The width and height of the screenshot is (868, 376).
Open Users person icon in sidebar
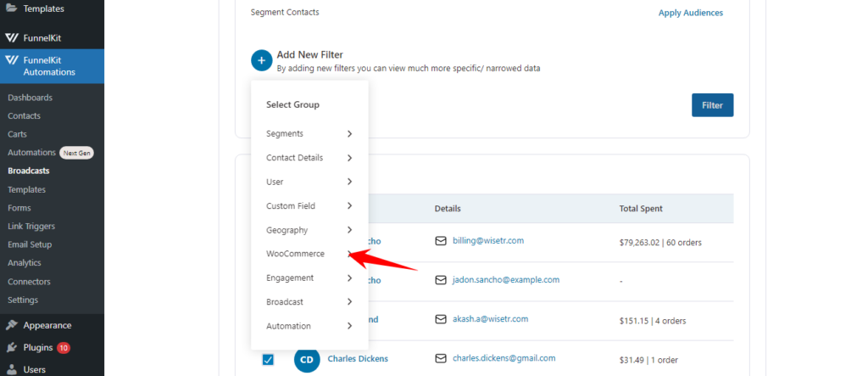coord(12,369)
